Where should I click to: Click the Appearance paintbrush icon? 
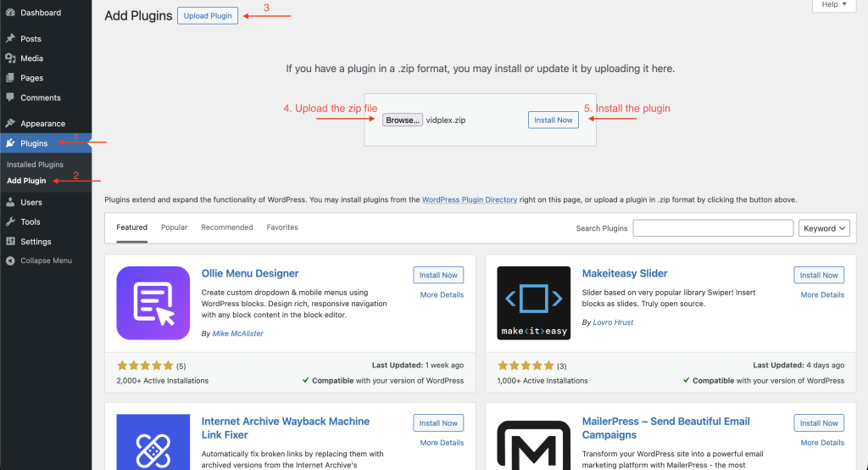click(10, 124)
